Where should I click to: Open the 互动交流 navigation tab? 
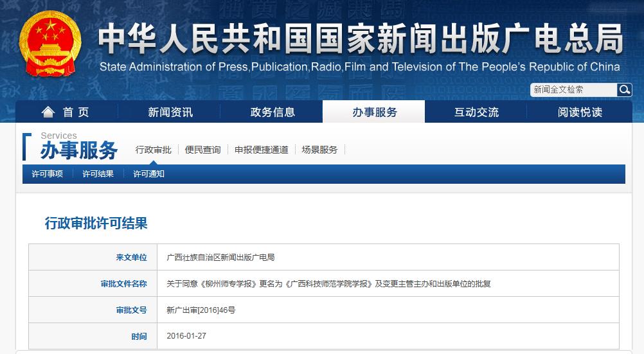coord(476,112)
